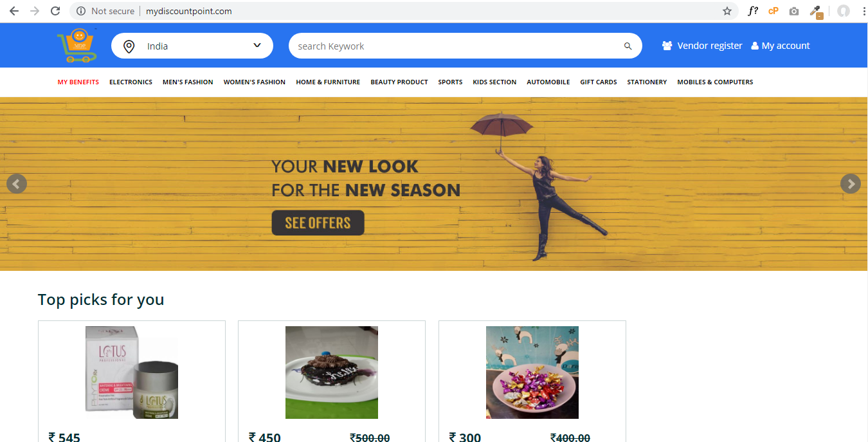Image resolution: width=868 pixels, height=442 pixels.
Task: Go to My account link
Action: (x=781, y=46)
